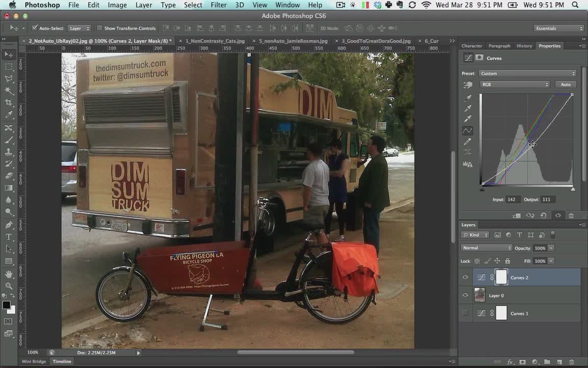The image size is (588, 368).
Task: Switch to the Character tab
Action: coord(472,46)
